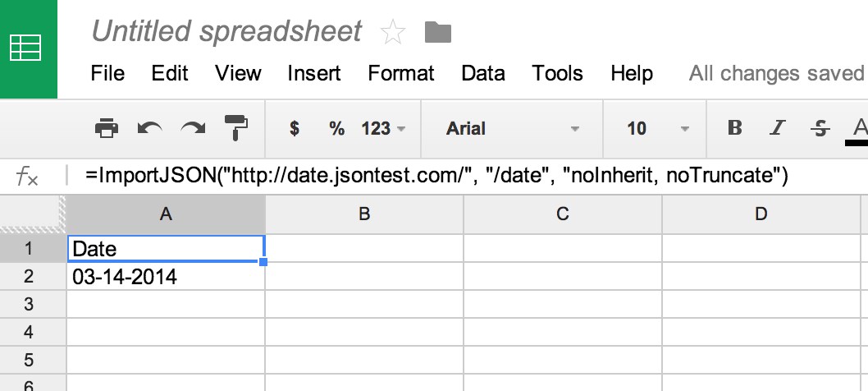Select cell A2 containing 03-14-2014

(165, 277)
